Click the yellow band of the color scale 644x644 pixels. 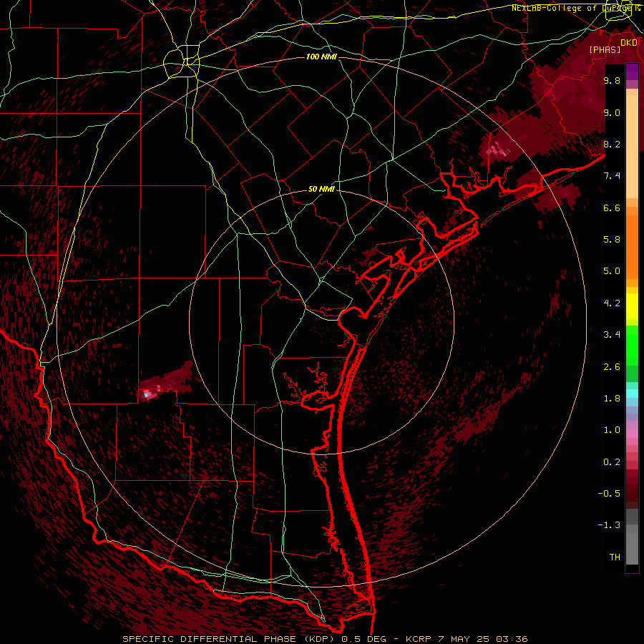tap(632, 306)
